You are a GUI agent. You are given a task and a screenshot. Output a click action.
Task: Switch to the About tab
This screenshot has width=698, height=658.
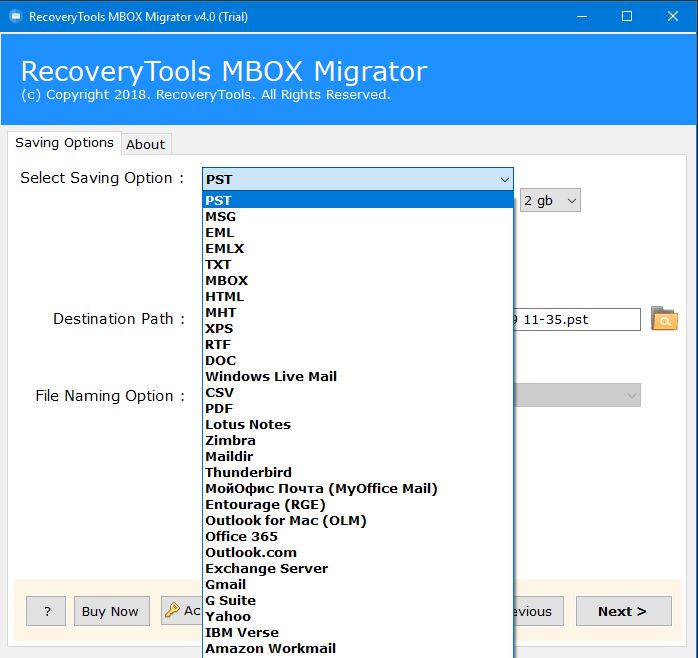click(x=145, y=144)
